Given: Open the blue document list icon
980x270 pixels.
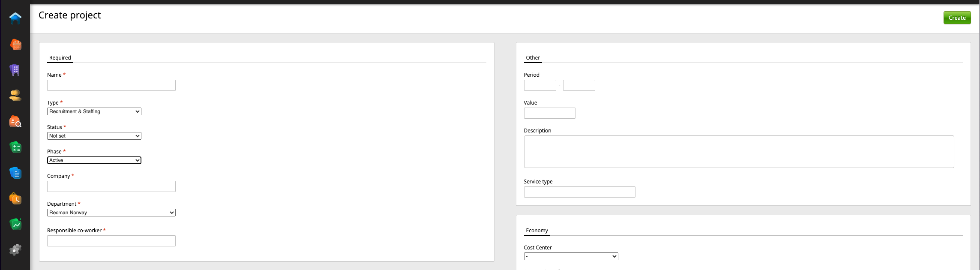Looking at the screenshot, I should 15,173.
